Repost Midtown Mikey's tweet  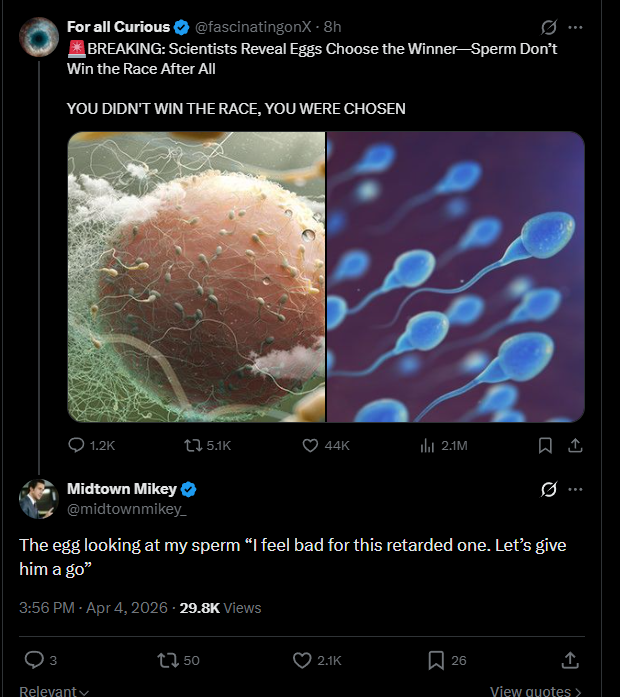pyautogui.click(x=168, y=659)
